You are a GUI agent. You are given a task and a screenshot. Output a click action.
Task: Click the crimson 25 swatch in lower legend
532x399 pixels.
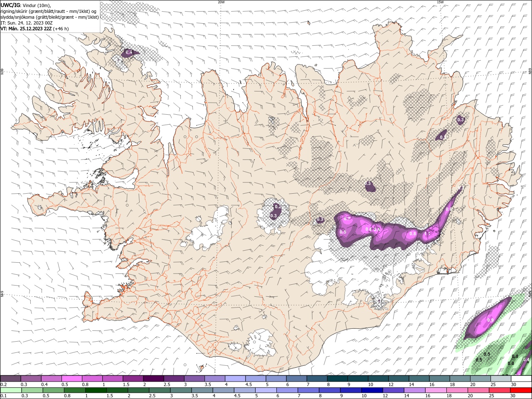[500, 390]
